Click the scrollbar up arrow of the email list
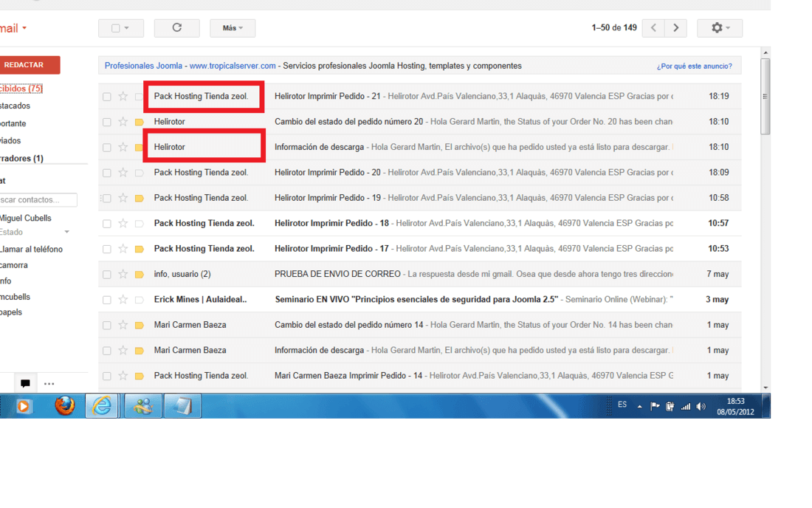The width and height of the screenshot is (812, 508). 765,53
